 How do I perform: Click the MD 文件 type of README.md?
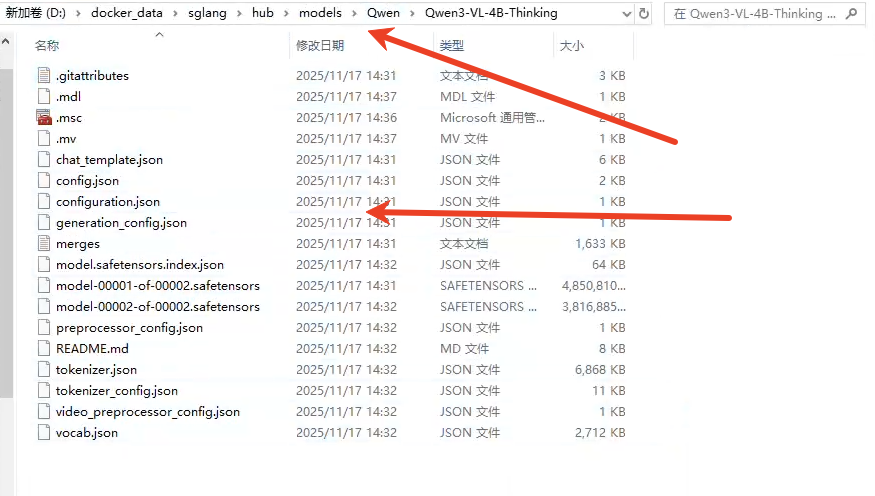(464, 349)
